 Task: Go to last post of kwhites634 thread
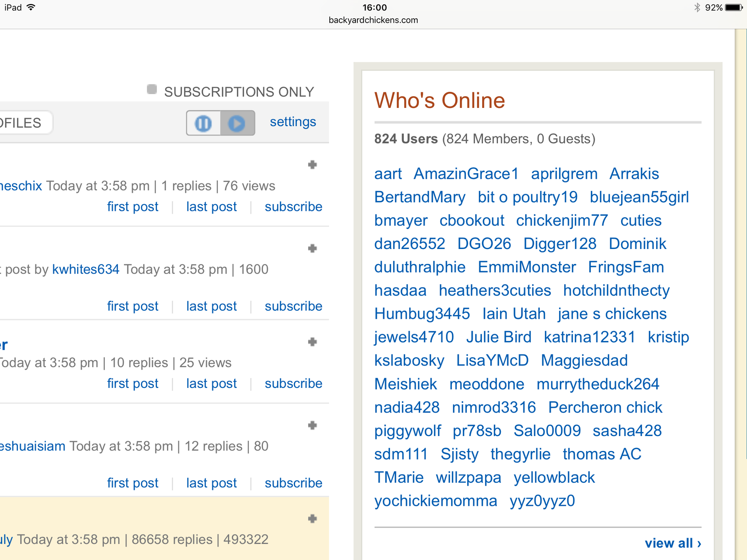click(x=211, y=306)
